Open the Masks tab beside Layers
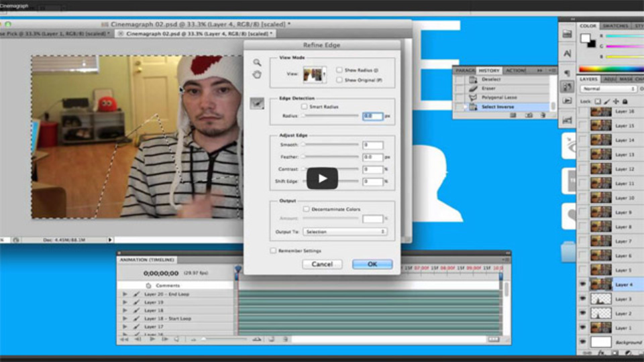The width and height of the screenshot is (644, 362). click(x=626, y=79)
